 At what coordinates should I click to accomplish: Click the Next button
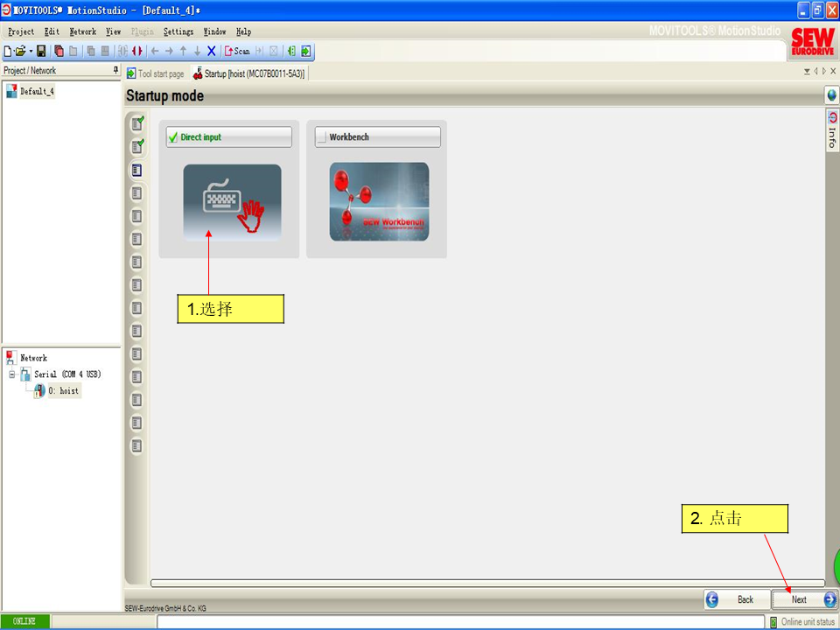tap(804, 599)
